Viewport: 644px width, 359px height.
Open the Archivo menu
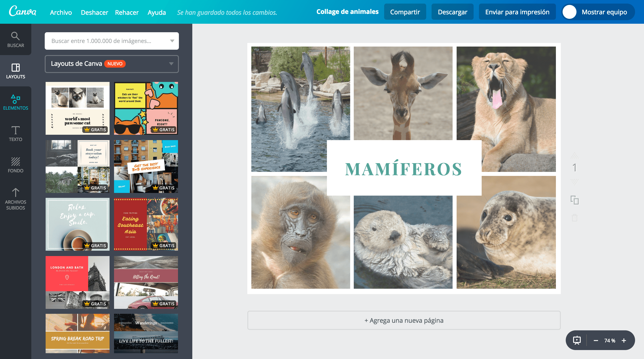[x=61, y=12]
